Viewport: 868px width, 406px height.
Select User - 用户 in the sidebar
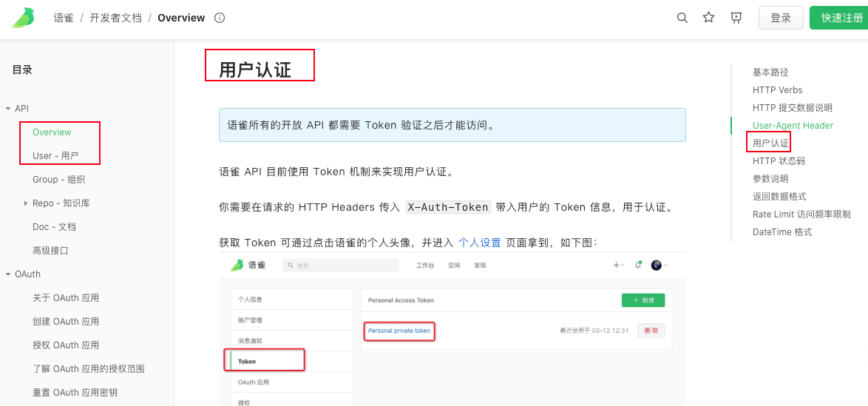pyautogui.click(x=55, y=155)
